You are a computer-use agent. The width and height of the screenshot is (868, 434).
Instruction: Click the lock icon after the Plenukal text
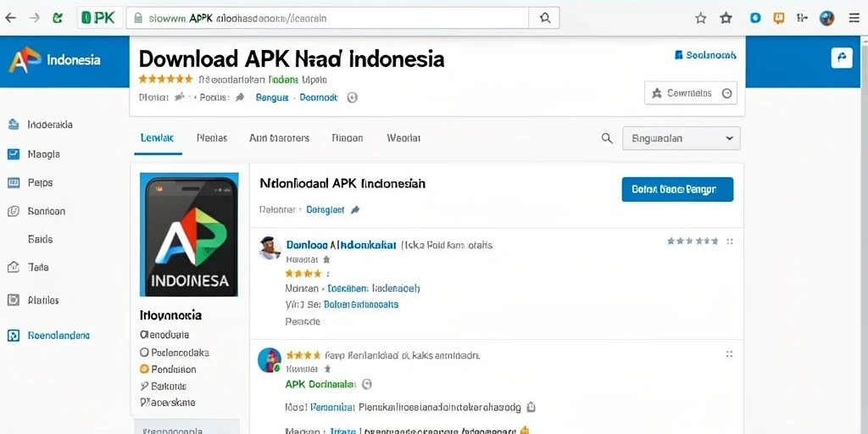531,408
